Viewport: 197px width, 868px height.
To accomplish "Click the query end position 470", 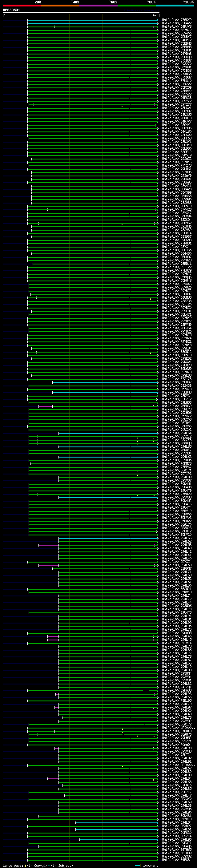I will coord(155,15).
